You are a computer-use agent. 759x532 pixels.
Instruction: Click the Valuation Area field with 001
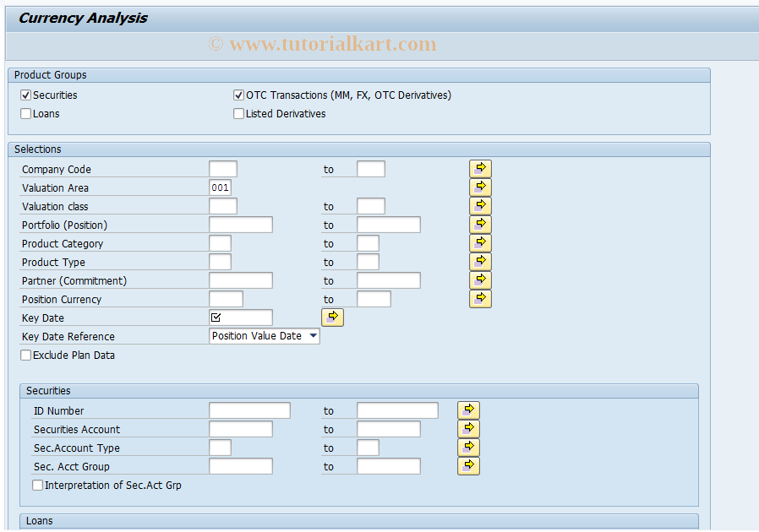[221, 187]
